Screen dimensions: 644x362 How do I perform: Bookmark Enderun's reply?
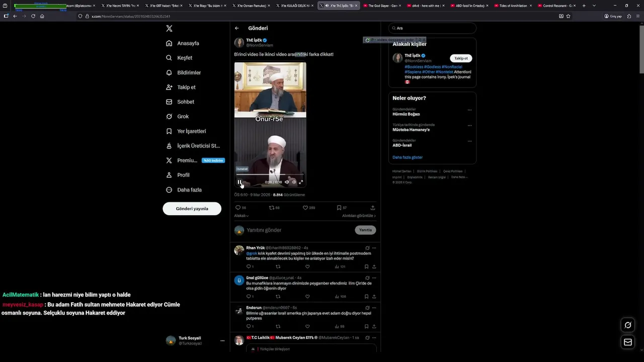point(366,326)
